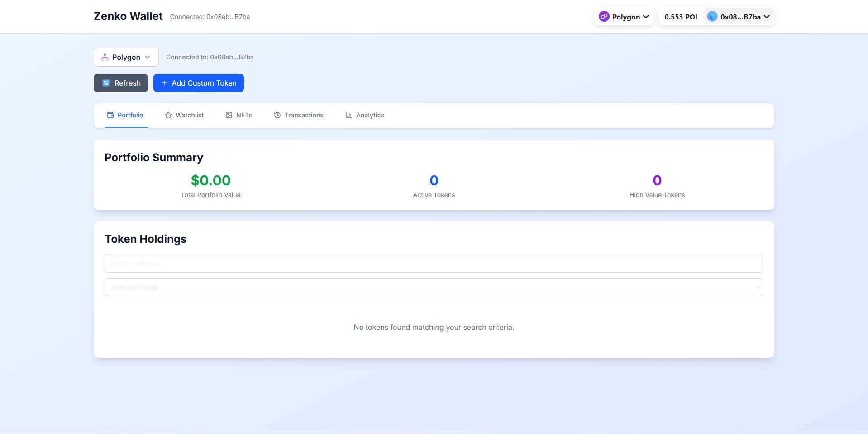The height and width of the screenshot is (434, 868).
Task: Click the star icon for Watchlist
Action: 168,115
